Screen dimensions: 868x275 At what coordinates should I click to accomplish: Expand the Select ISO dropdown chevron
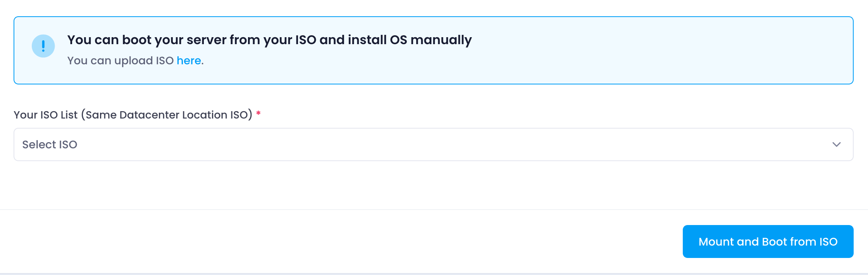click(x=836, y=144)
